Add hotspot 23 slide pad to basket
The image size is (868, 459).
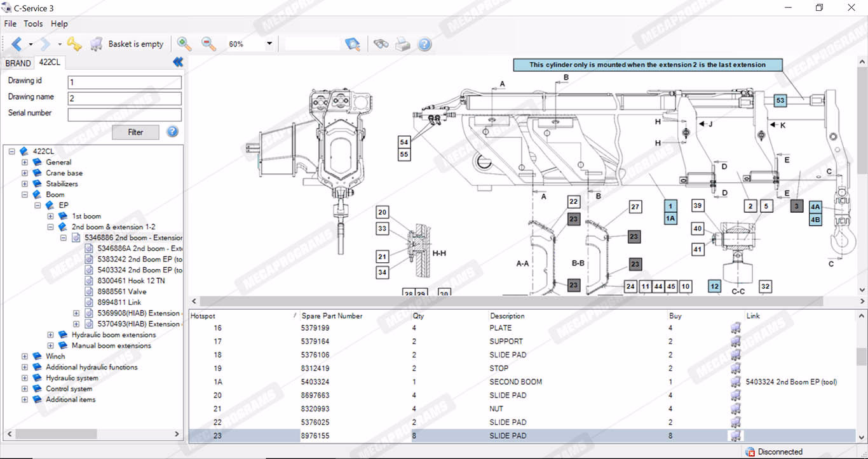(736, 436)
